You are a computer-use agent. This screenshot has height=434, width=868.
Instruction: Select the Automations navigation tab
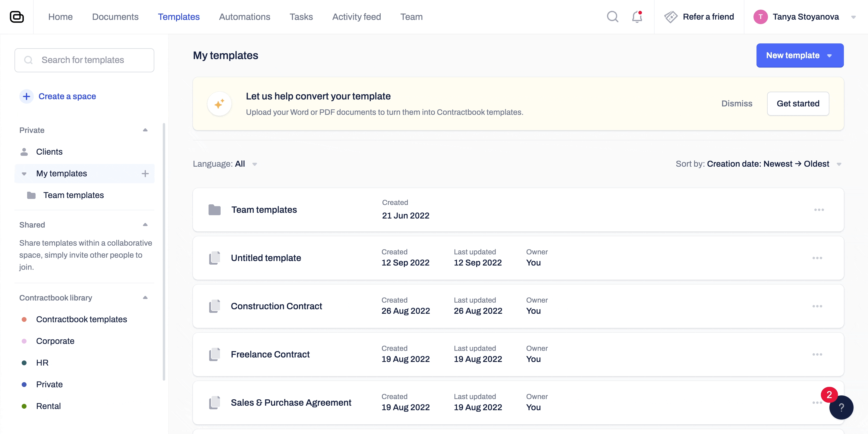tap(245, 17)
